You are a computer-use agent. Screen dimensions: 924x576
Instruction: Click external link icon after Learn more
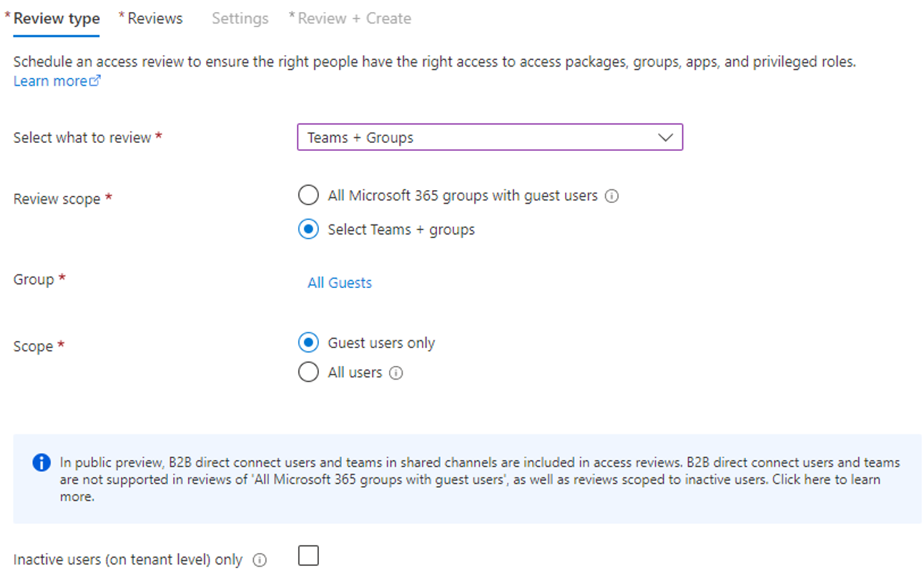click(x=95, y=81)
